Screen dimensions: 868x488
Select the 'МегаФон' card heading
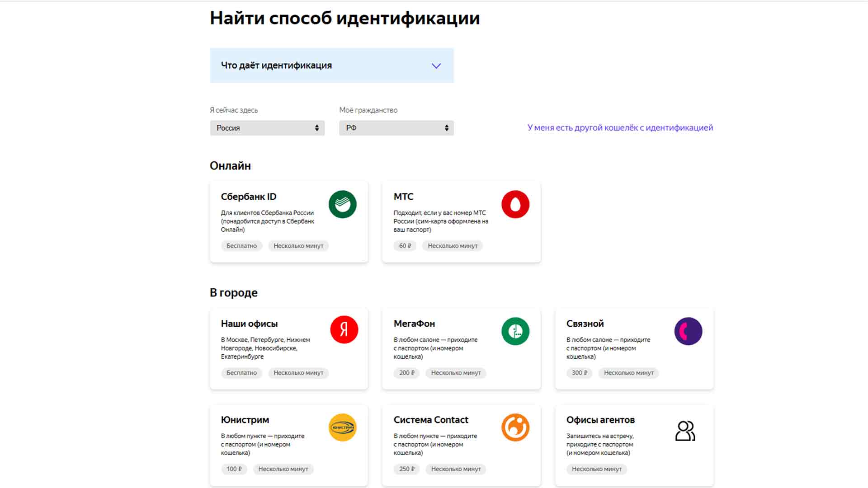click(x=414, y=324)
